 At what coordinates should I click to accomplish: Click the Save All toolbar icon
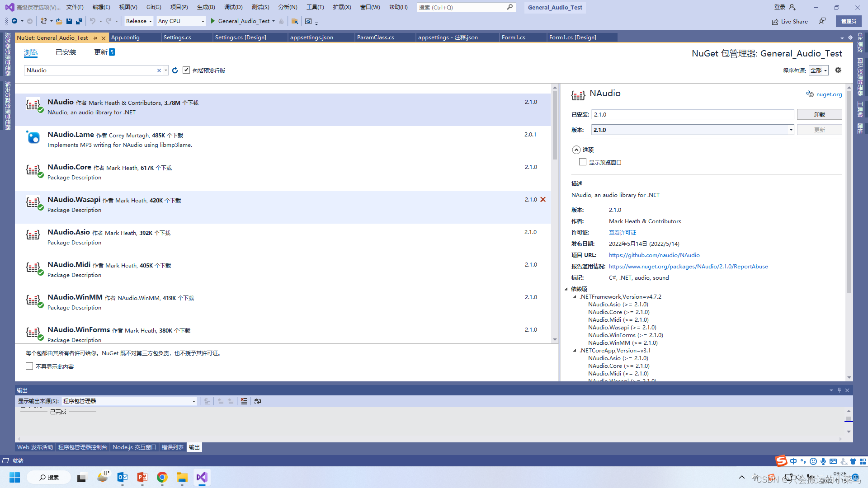tap(79, 21)
